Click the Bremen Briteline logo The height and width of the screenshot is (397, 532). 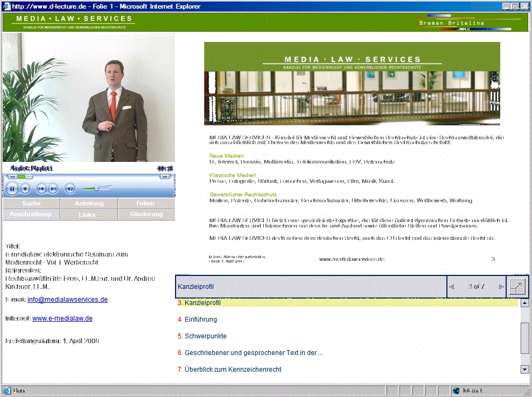pyautogui.click(x=468, y=23)
